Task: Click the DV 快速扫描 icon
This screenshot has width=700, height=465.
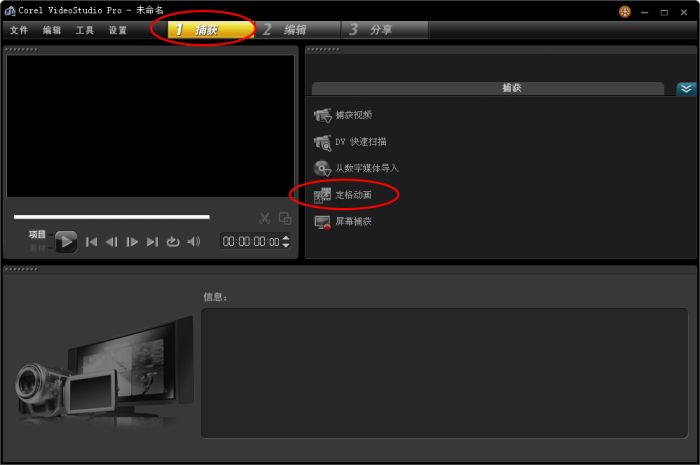Action: (322, 142)
